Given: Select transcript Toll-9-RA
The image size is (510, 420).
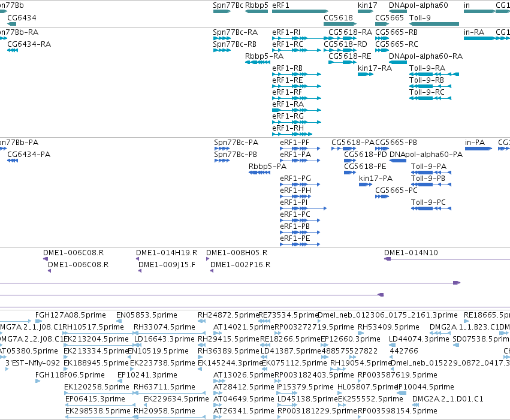Looking at the screenshot, I should click(x=427, y=68).
